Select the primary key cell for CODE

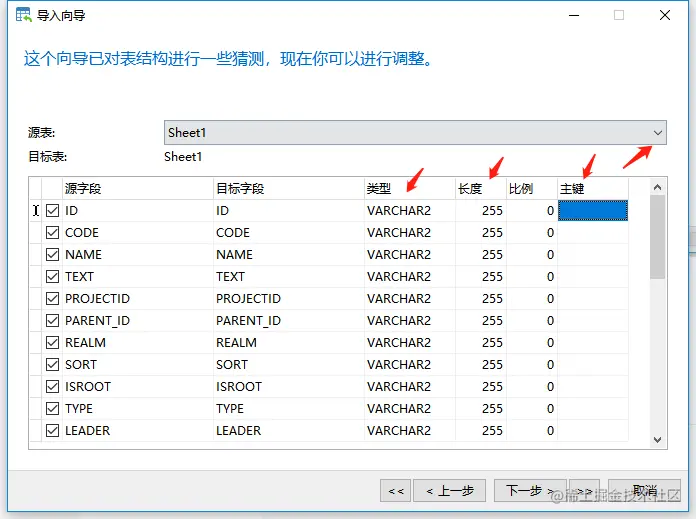coord(593,233)
